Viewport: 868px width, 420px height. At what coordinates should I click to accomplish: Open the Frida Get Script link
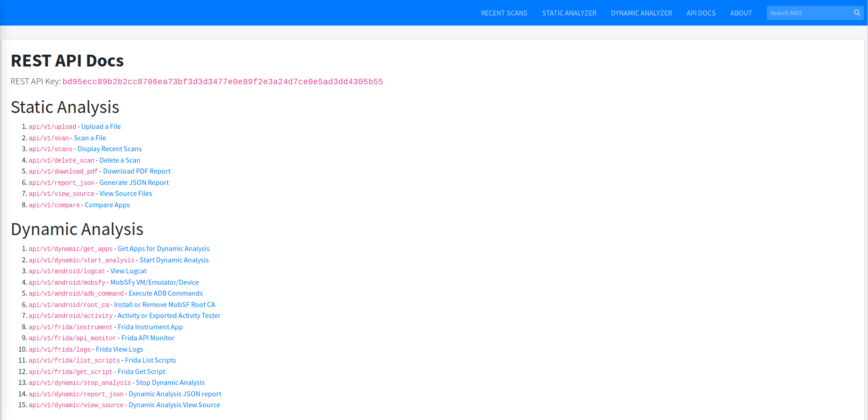coord(141,372)
